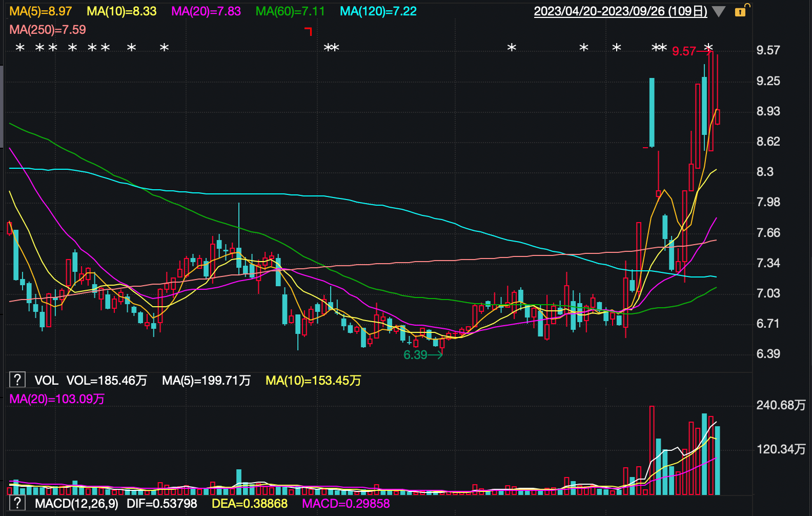812x516 pixels.
Task: Click the 6.39 low price arrow label
Action: (422, 355)
